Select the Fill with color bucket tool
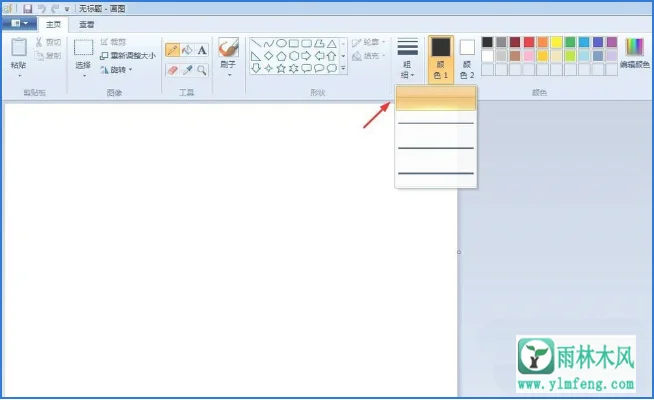The height and width of the screenshot is (400, 654). (x=186, y=50)
